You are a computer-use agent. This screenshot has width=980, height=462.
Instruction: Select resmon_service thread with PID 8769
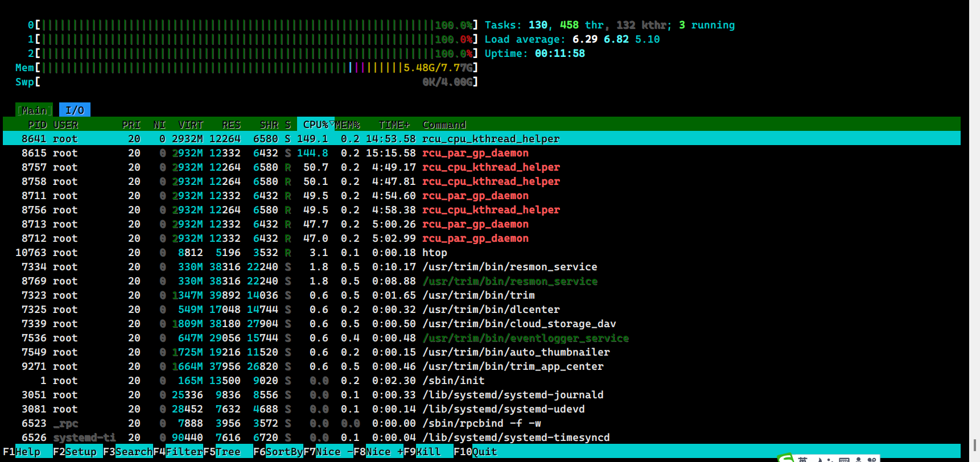click(481, 281)
